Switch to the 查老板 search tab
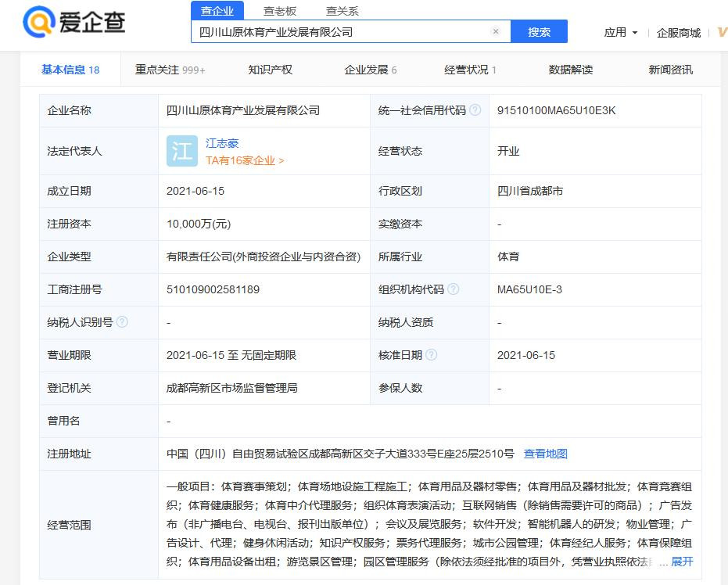The image size is (728, 585). pos(280,11)
